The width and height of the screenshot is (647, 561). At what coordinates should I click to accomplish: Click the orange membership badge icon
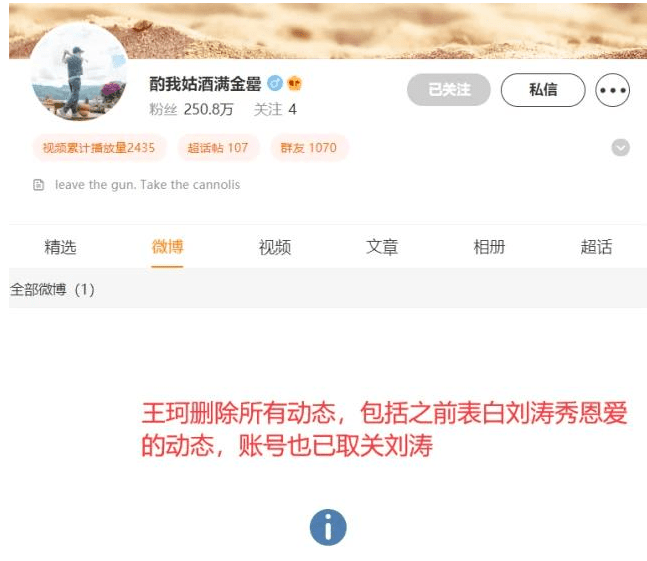[295, 84]
